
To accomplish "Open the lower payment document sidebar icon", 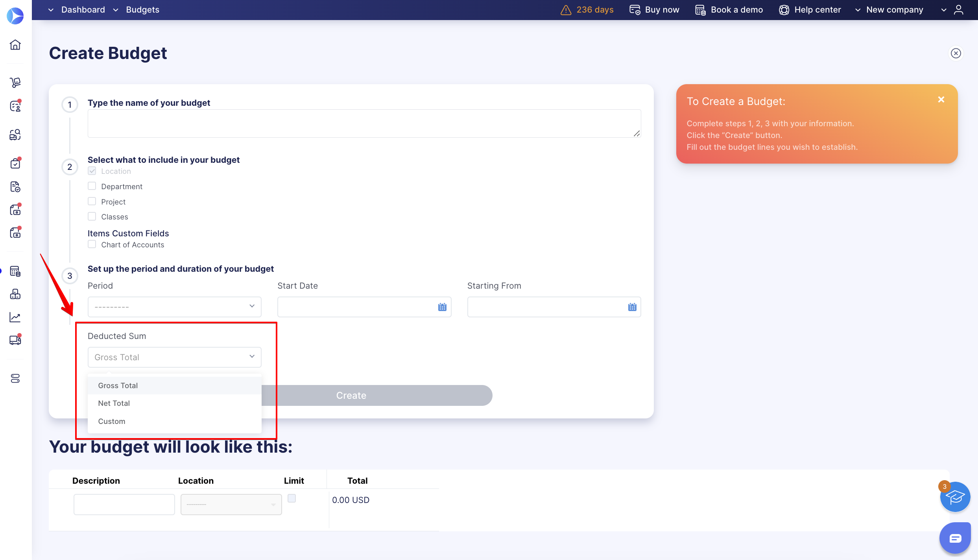I will coord(15,233).
